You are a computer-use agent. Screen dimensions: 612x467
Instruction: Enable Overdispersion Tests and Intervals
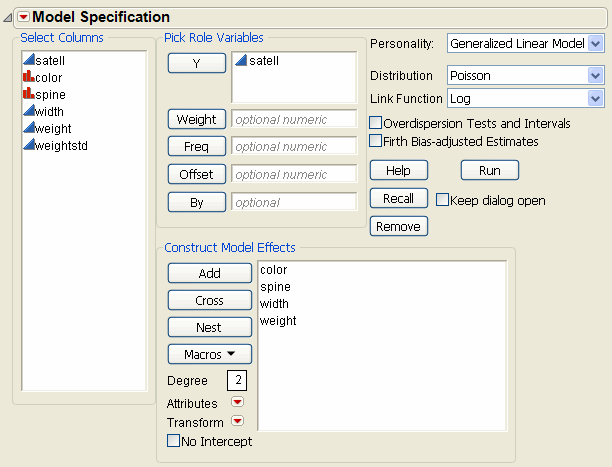(376, 123)
